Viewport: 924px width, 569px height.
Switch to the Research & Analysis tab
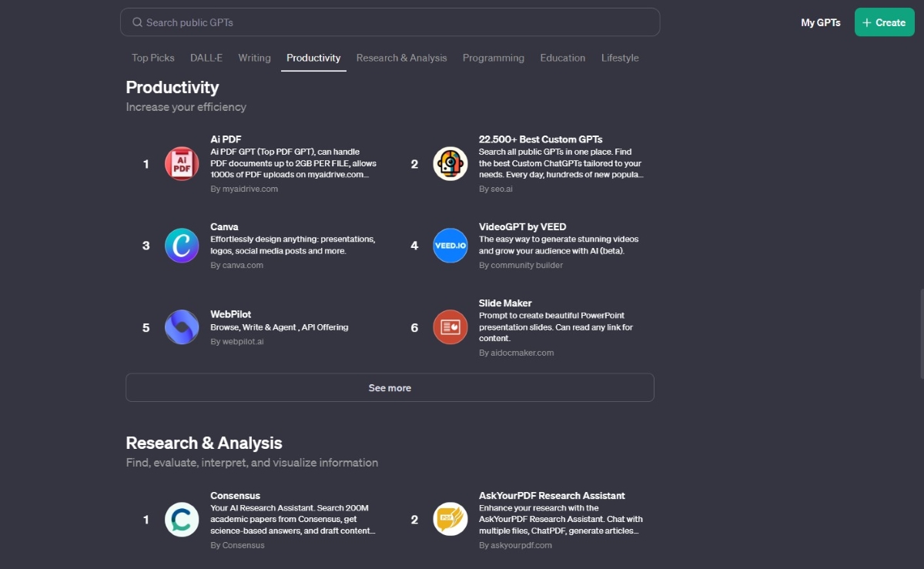click(x=401, y=58)
